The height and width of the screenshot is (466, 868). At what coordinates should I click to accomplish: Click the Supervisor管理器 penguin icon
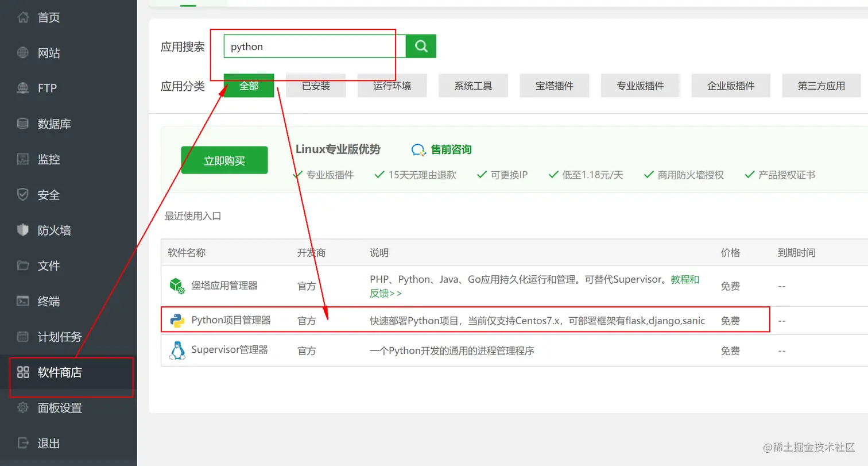[x=177, y=350]
